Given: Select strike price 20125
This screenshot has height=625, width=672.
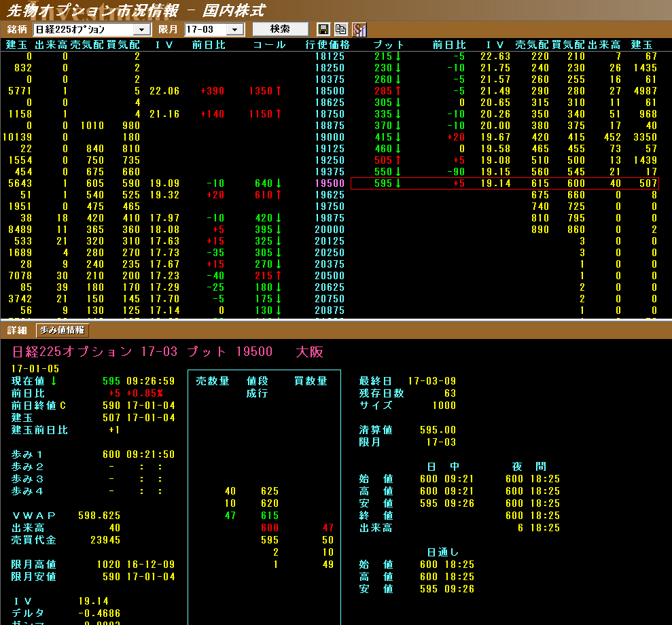Looking at the screenshot, I should pos(330,241).
